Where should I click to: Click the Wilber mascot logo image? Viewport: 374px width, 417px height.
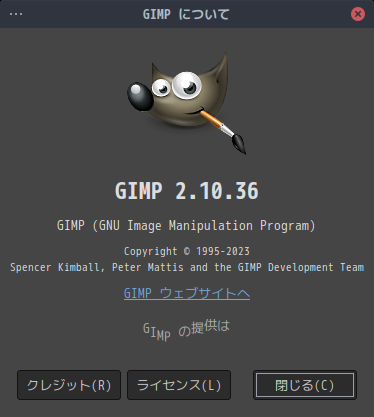pyautogui.click(x=187, y=103)
